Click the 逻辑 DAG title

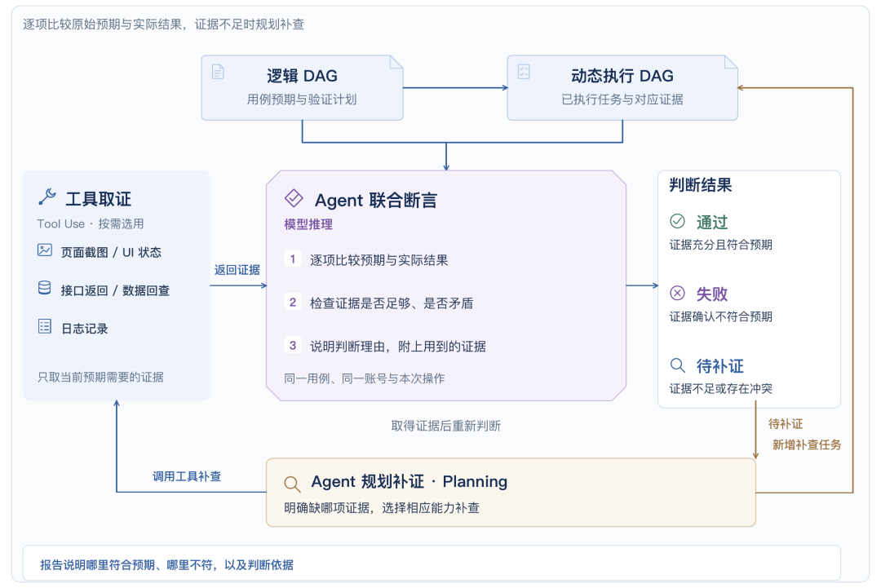coord(303,76)
